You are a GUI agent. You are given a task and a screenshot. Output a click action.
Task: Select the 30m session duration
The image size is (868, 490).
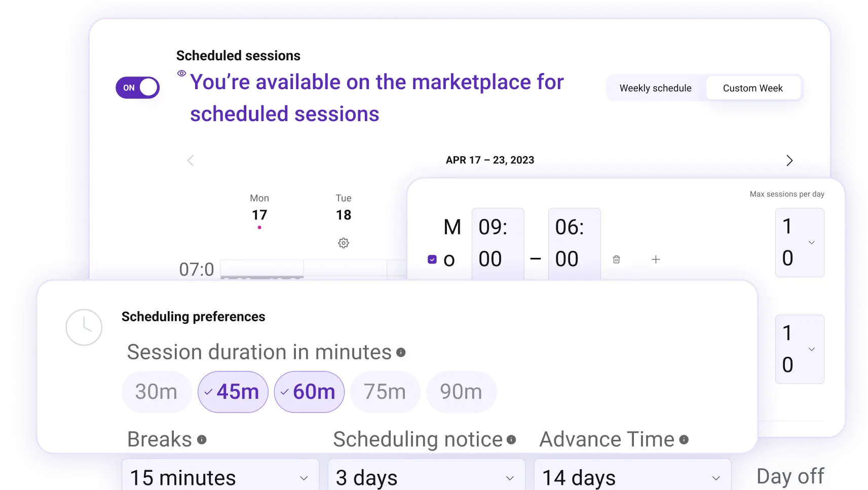point(157,391)
